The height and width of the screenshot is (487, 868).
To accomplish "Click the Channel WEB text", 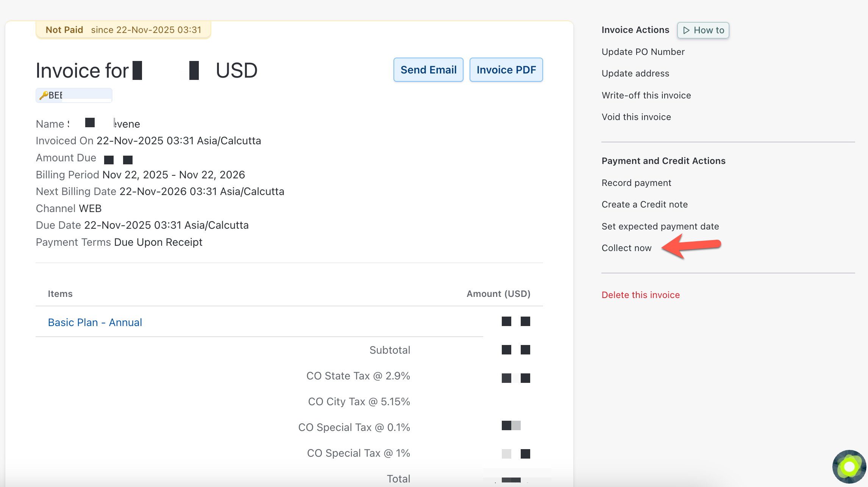I will coord(69,209).
